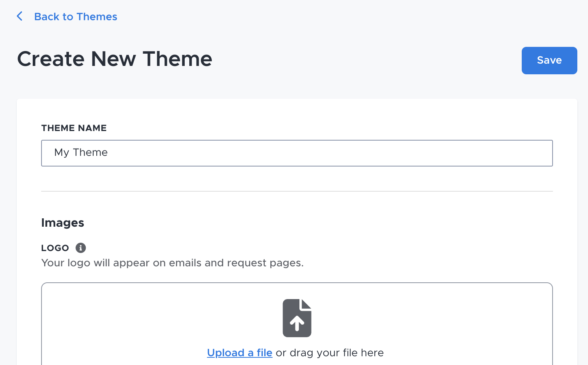
Task: Click the back chevron arrow icon
Action: pos(20,16)
